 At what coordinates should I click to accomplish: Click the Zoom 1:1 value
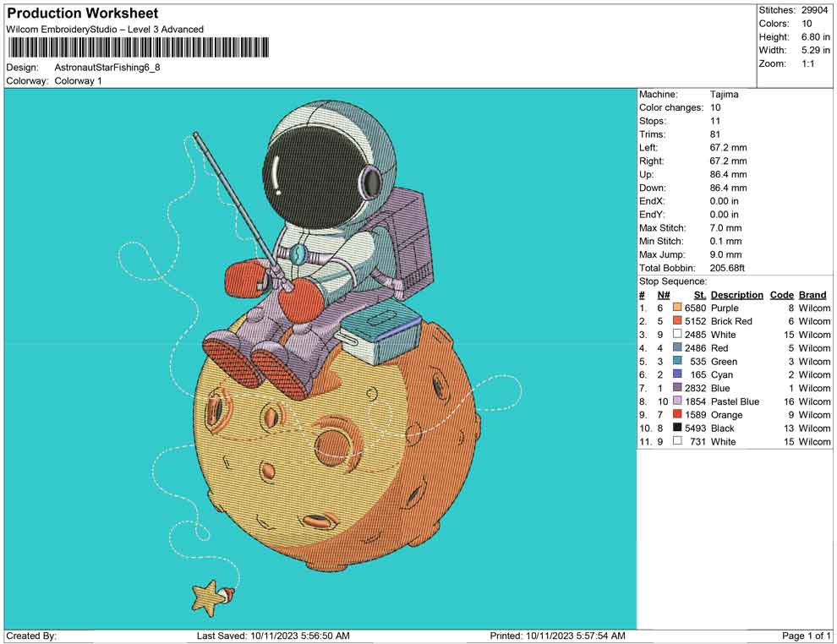tap(807, 64)
